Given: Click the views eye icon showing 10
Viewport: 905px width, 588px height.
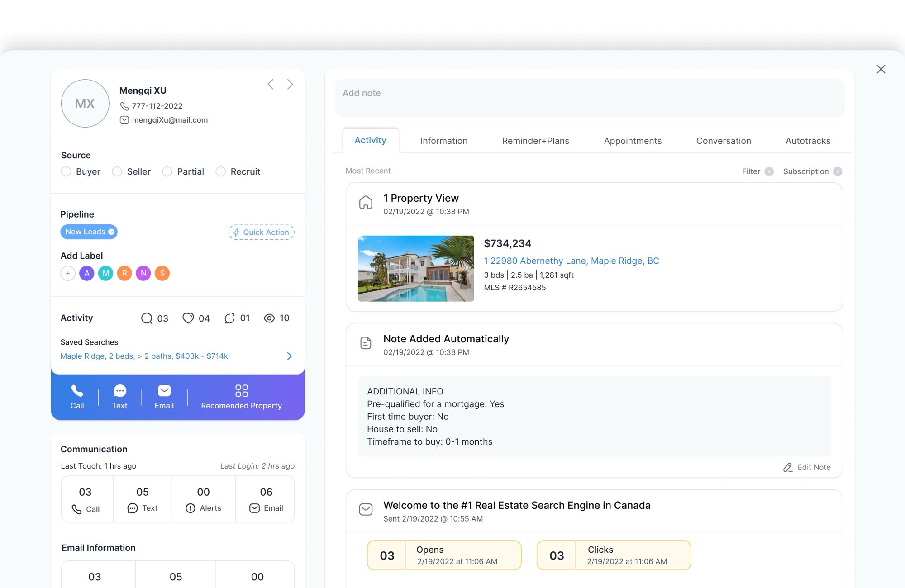Looking at the screenshot, I should pos(269,318).
